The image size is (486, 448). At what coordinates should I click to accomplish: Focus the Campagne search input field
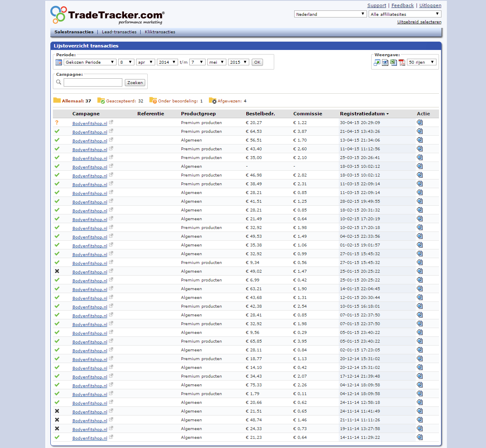[x=93, y=82]
